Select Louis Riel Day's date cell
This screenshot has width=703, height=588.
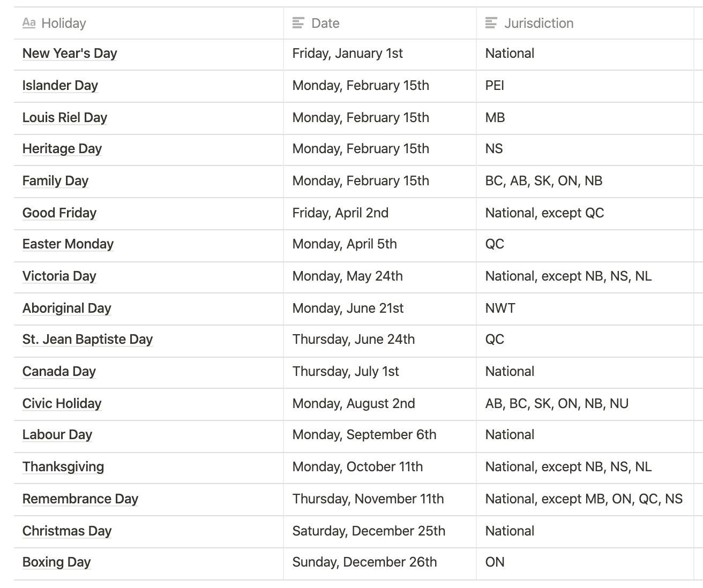pyautogui.click(x=380, y=118)
